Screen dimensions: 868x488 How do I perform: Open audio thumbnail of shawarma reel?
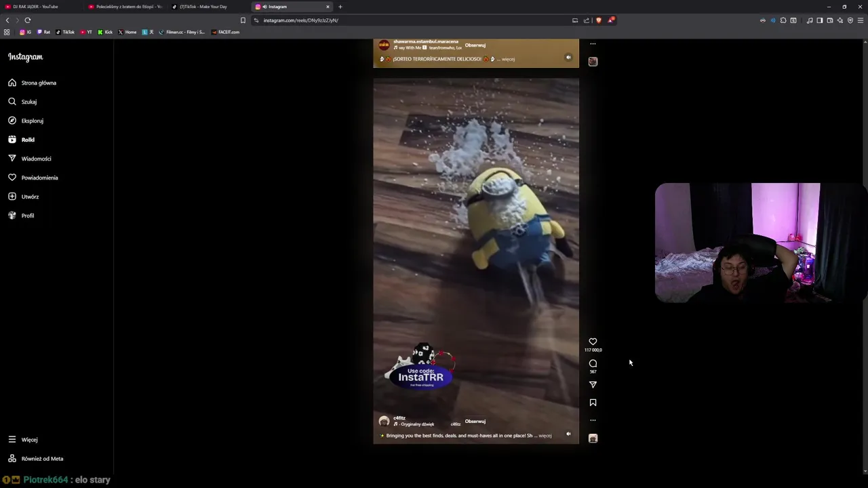[593, 62]
